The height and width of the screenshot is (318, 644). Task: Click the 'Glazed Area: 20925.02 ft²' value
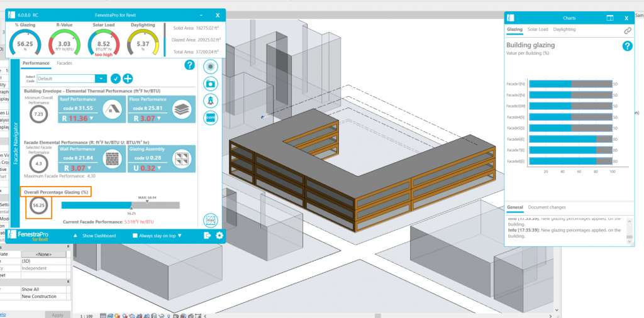pos(197,40)
